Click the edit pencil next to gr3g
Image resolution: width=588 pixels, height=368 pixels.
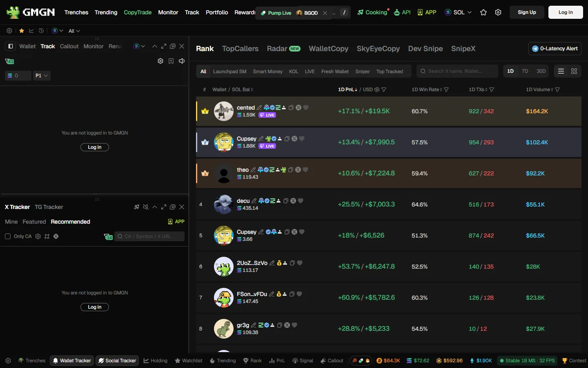254,325
